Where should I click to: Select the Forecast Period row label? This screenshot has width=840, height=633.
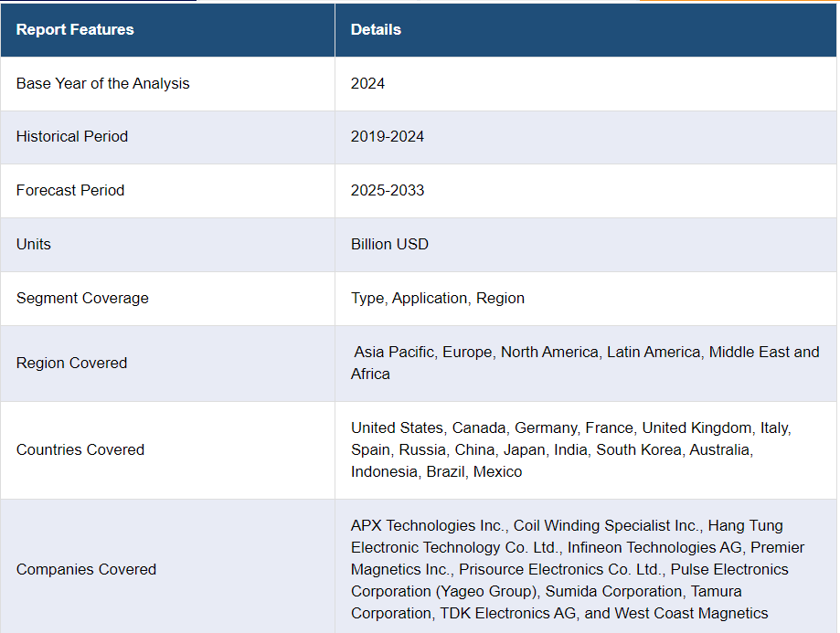pos(70,190)
